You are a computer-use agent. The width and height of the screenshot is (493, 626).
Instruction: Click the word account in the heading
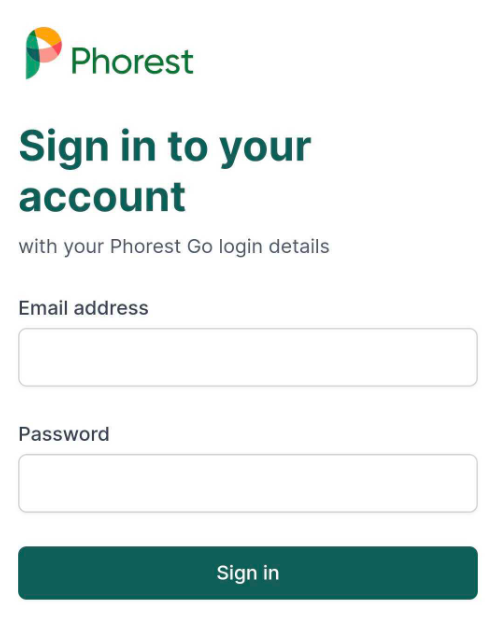coord(102,197)
